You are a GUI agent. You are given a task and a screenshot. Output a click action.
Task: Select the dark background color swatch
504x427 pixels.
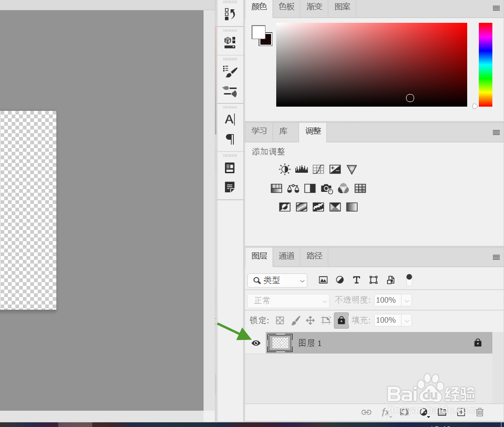pyautogui.click(x=268, y=41)
